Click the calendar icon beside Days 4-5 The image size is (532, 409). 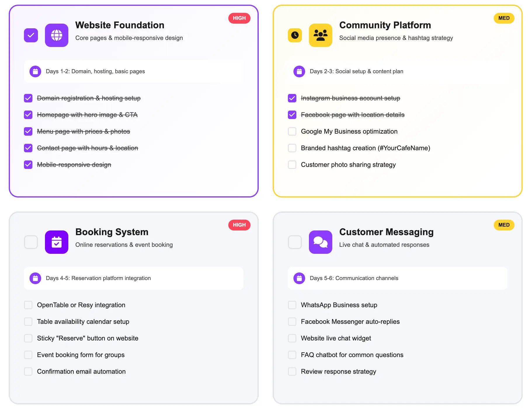coord(35,278)
